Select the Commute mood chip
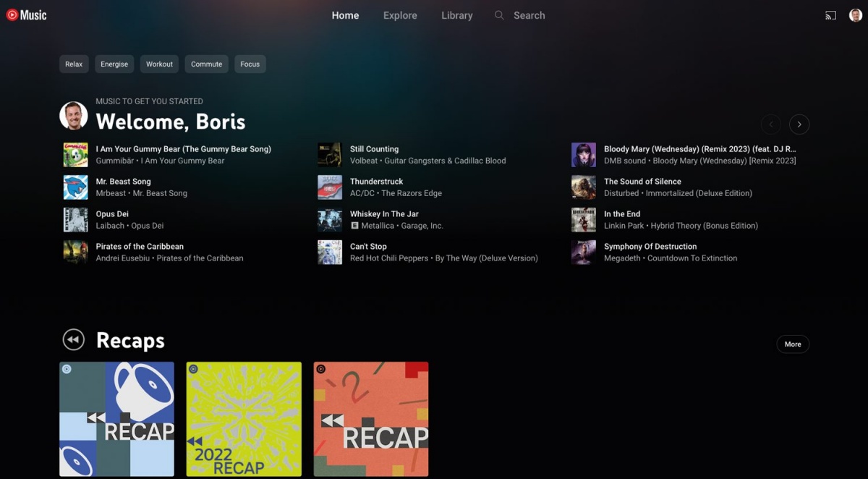This screenshot has width=868, height=479. click(206, 64)
